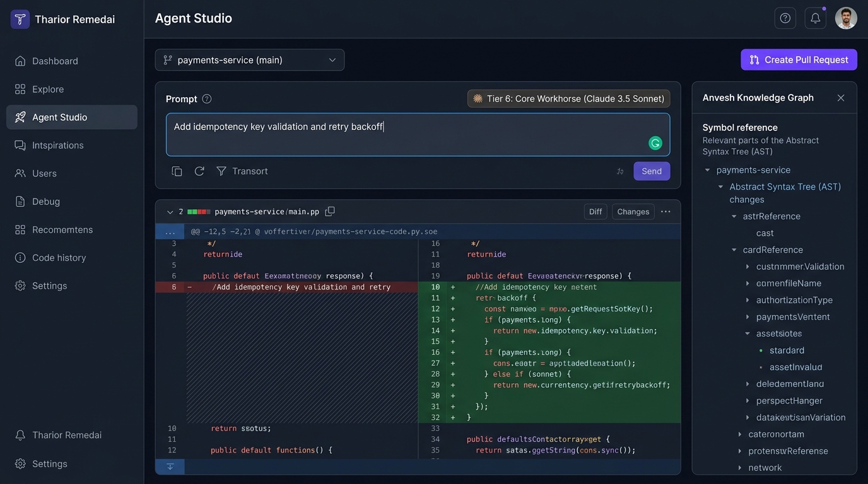
Task: Open the Intspirations sidebar item
Action: point(71,145)
